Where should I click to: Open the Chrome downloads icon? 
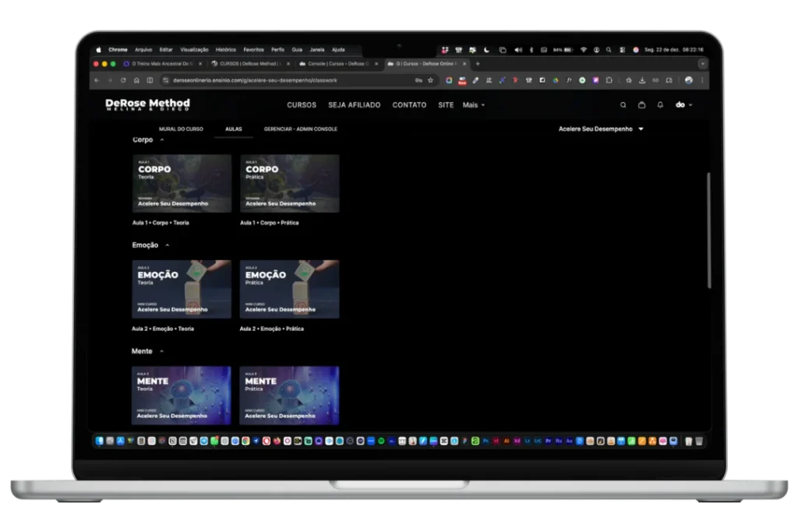642,80
